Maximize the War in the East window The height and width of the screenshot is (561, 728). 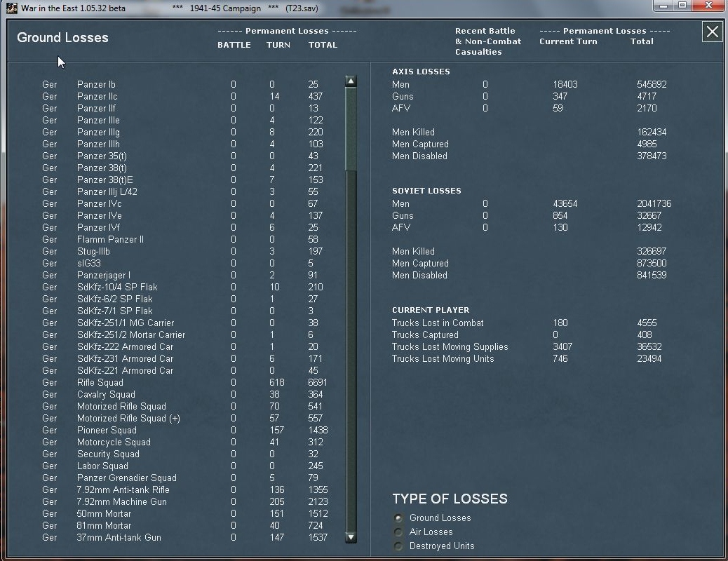682,6
